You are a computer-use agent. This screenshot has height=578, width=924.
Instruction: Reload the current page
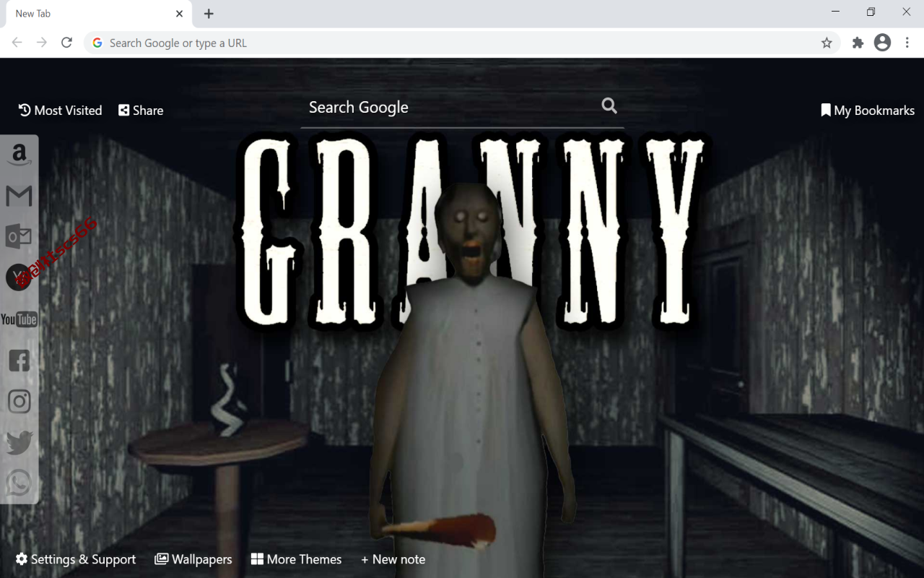point(66,43)
